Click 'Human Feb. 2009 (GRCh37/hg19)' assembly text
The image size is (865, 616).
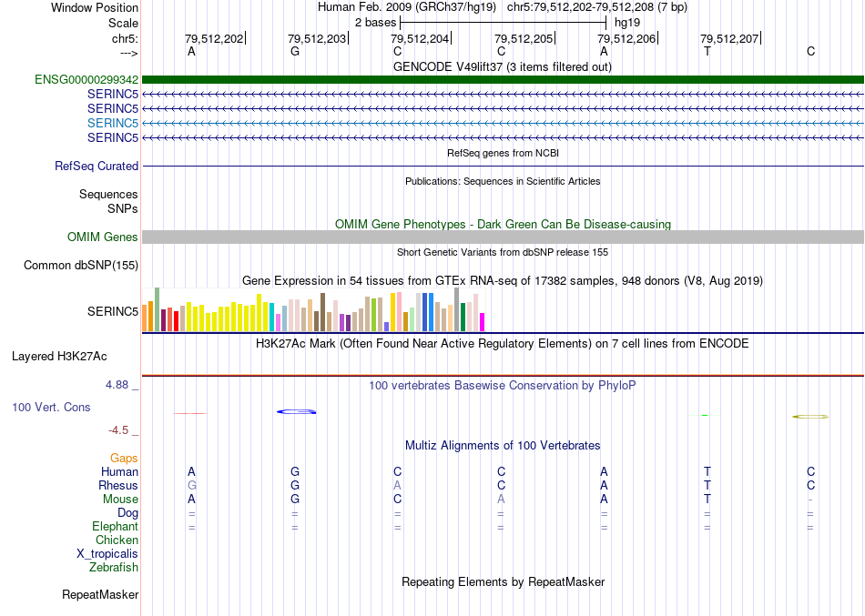click(407, 7)
